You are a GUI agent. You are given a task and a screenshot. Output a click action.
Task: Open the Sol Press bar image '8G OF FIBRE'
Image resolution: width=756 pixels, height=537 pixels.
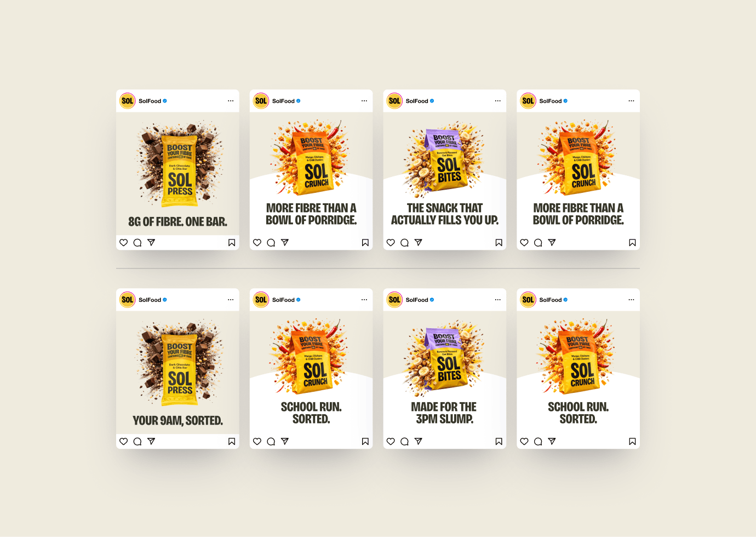pos(180,163)
